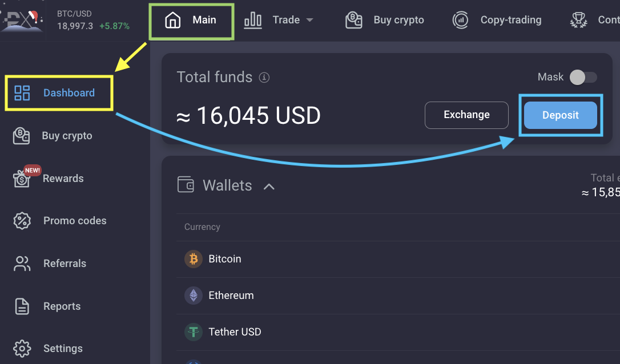
Task: Click the Total funds info icon
Action: click(264, 78)
